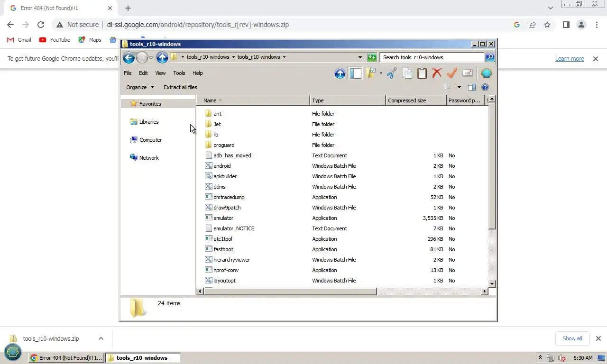
Task: Select the fastboot application file
Action: pos(219,249)
